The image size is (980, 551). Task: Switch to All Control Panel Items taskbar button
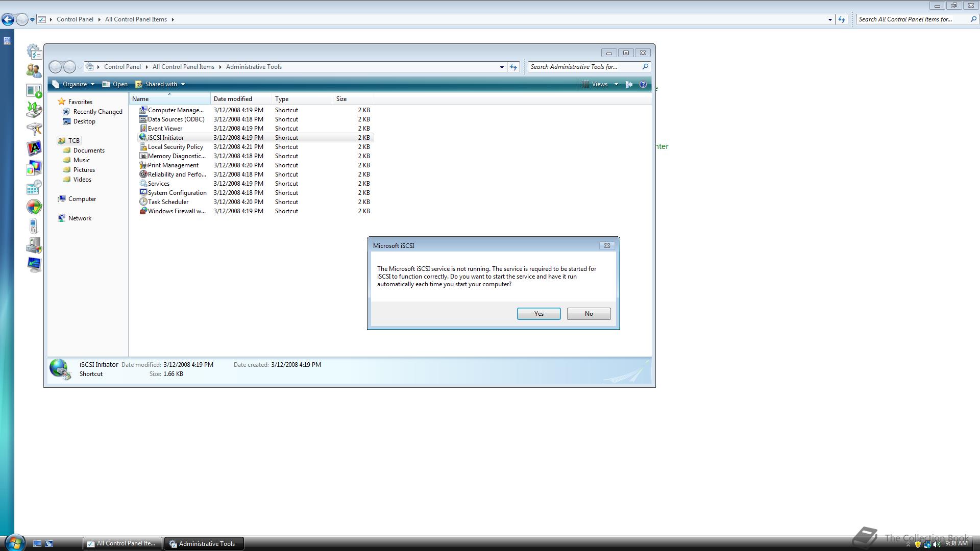click(122, 543)
